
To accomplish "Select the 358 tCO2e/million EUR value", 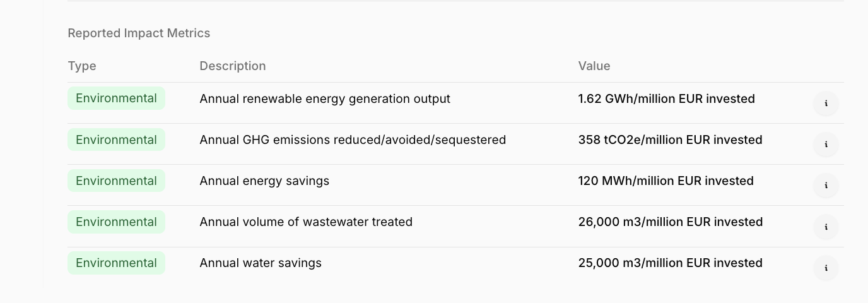I will pyautogui.click(x=670, y=140).
